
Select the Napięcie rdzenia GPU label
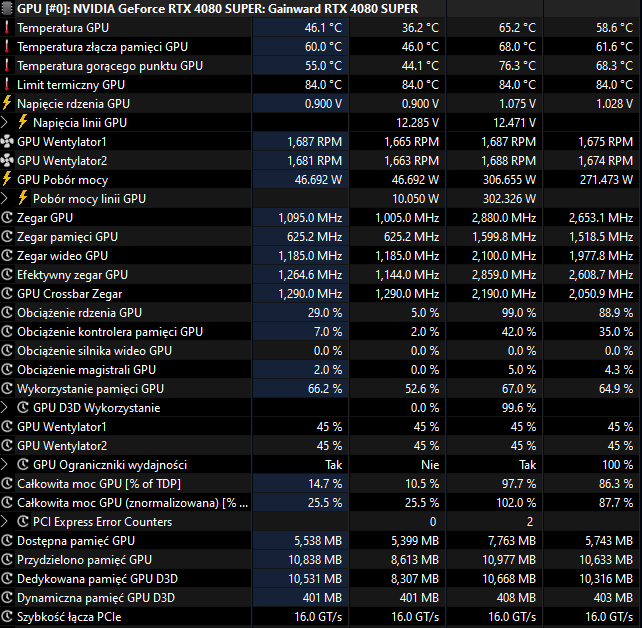(73, 104)
